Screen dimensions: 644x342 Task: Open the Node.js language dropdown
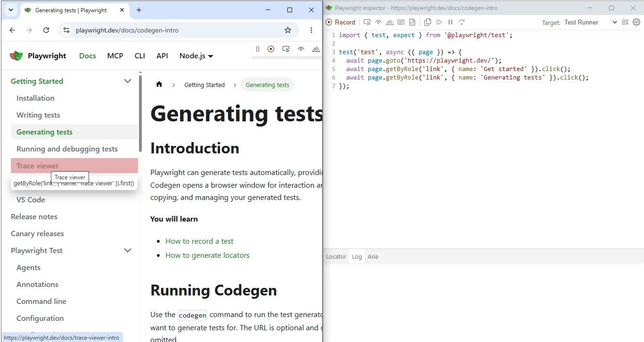click(x=196, y=56)
